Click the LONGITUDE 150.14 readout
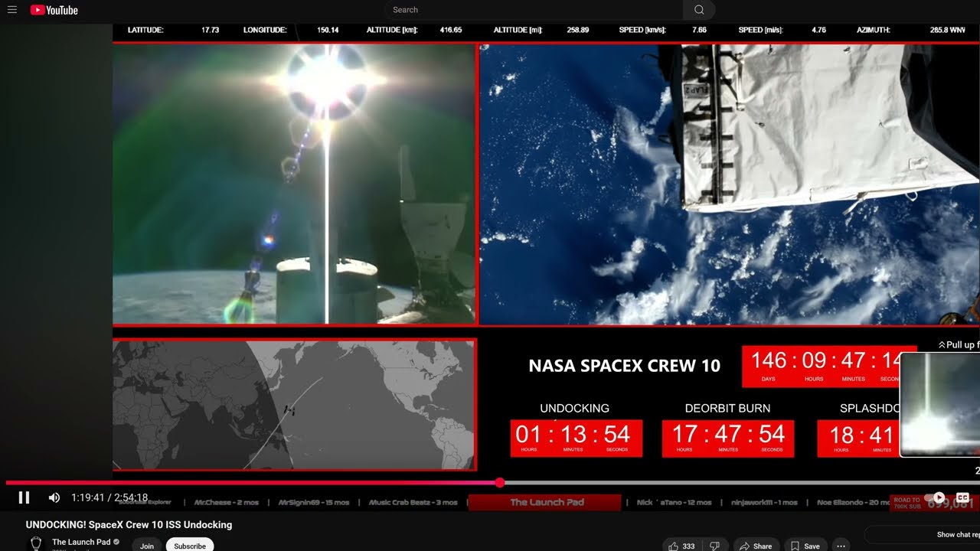Image resolution: width=980 pixels, height=551 pixels. click(x=291, y=31)
